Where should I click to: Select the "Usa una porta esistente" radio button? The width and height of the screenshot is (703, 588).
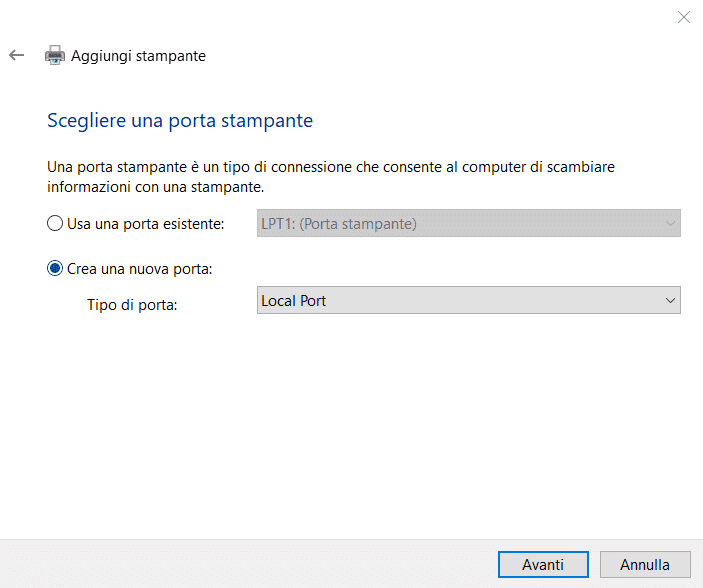[x=55, y=224]
